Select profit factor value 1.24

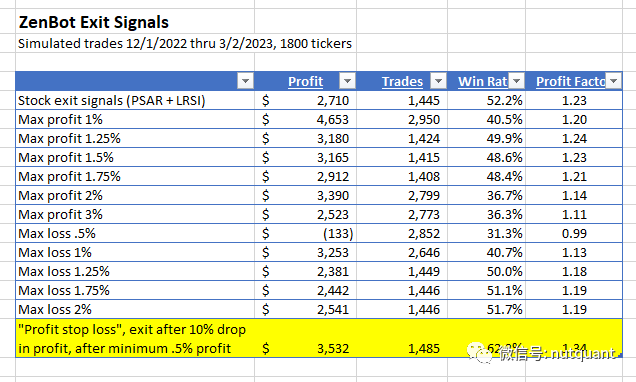click(574, 139)
